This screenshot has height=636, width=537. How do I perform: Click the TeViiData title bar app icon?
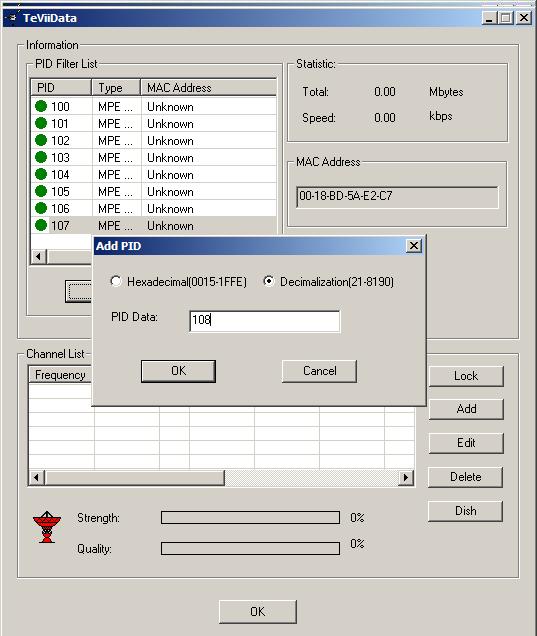[12, 17]
